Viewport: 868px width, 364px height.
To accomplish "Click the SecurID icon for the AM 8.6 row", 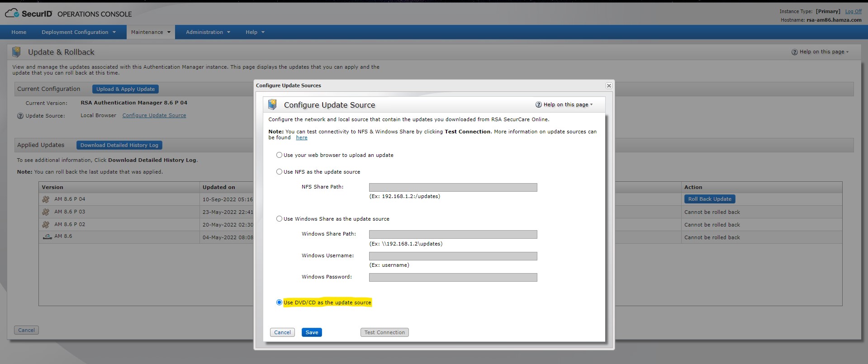I will [x=47, y=236].
